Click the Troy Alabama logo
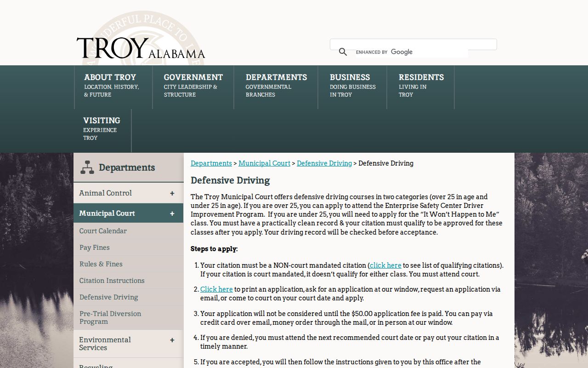588x368 pixels. (x=141, y=48)
